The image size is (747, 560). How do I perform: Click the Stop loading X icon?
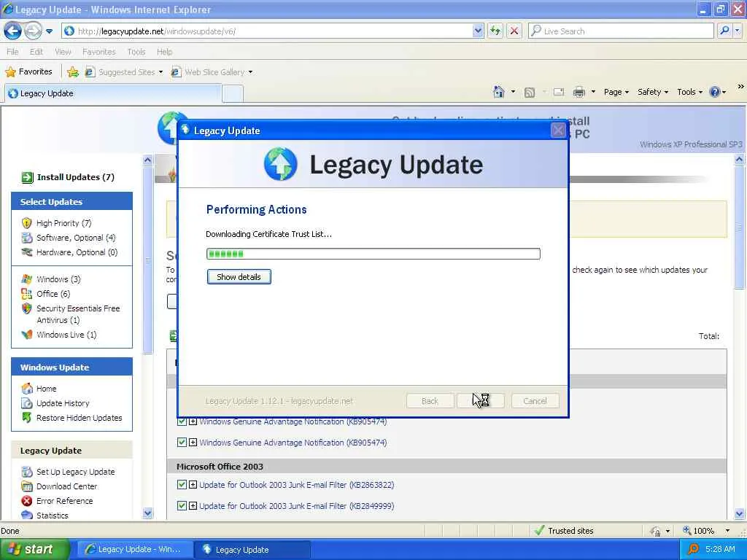514,31
